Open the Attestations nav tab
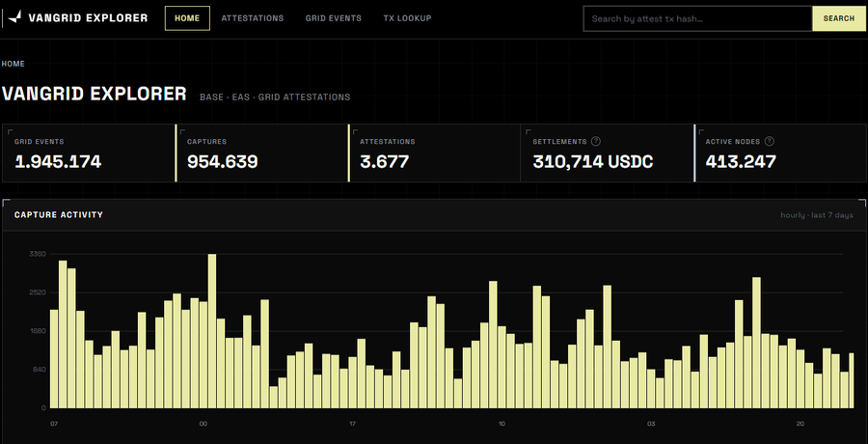The image size is (868, 444). click(x=253, y=18)
